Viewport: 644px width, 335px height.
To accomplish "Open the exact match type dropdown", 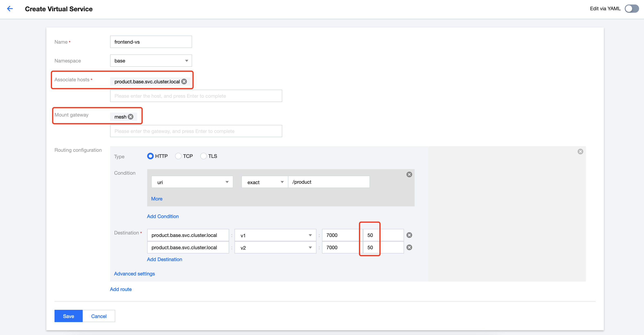I will click(264, 182).
